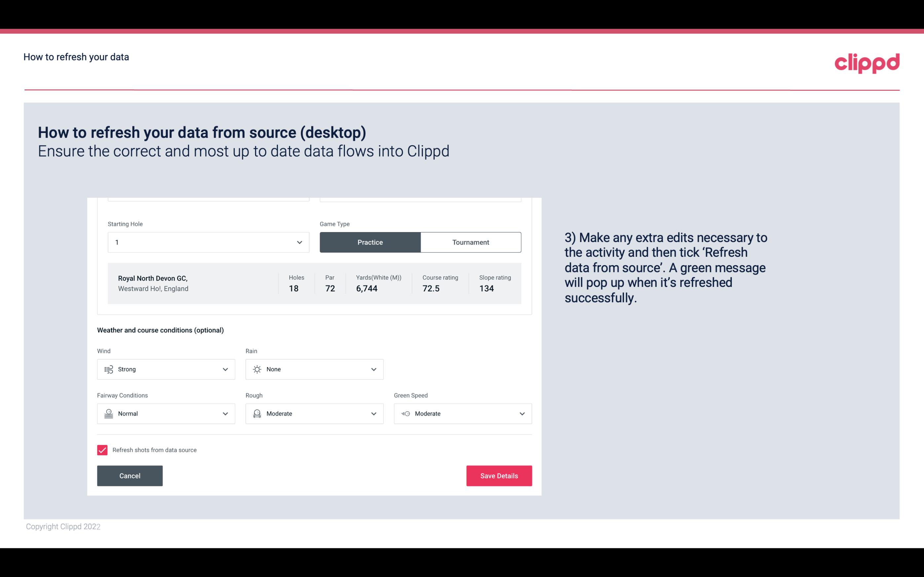Click the rough condition dropdown icon
This screenshot has width=924, height=577.
(x=373, y=414)
